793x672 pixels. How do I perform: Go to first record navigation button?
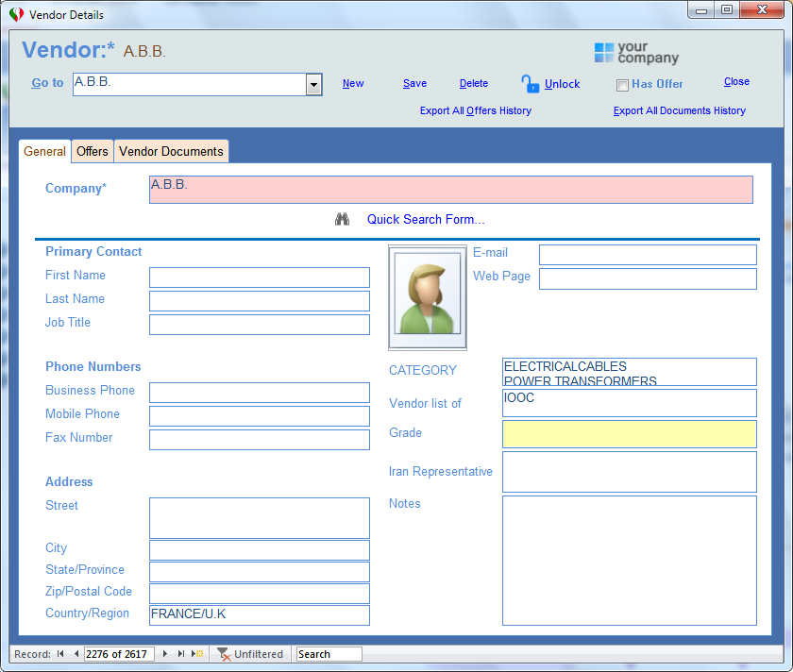point(60,654)
